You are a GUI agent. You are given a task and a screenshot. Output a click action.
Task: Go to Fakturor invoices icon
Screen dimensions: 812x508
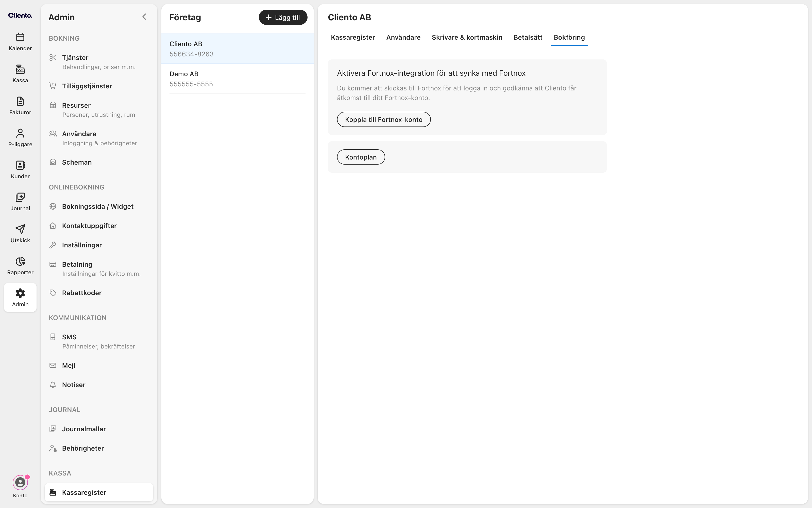pos(20,101)
